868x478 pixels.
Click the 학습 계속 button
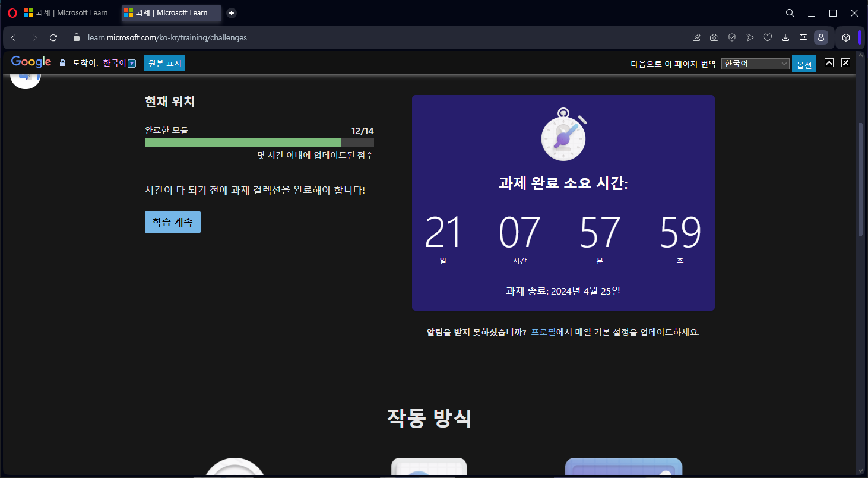click(x=173, y=222)
